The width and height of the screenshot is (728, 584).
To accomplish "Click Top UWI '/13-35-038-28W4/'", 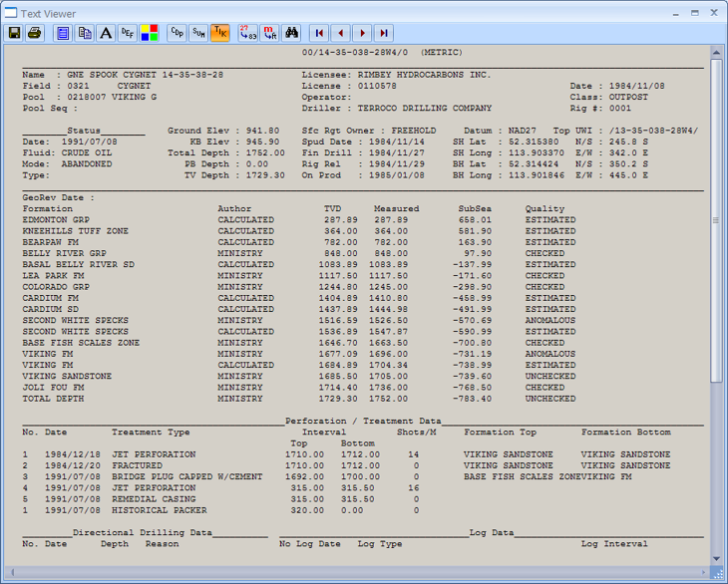I will click(x=654, y=131).
